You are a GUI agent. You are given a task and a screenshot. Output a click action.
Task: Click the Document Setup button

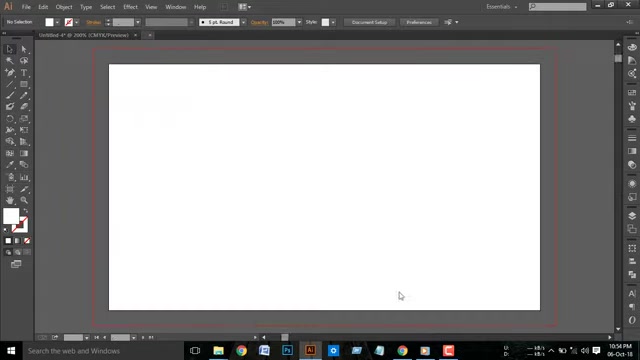click(369, 22)
